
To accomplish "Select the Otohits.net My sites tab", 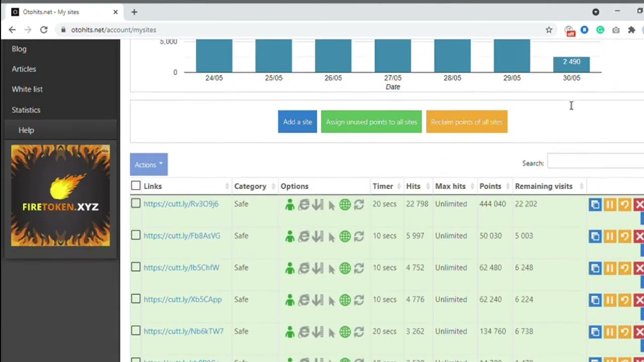I will 63,12.
